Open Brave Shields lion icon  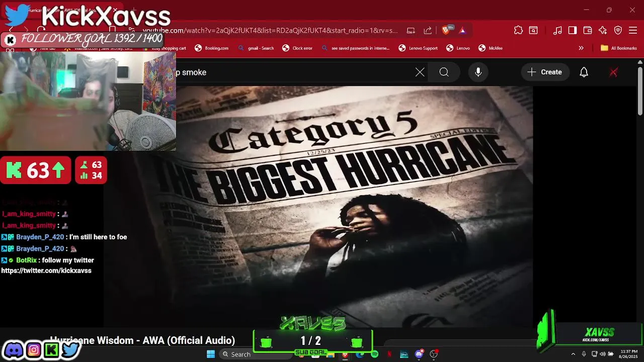pyautogui.click(x=446, y=30)
